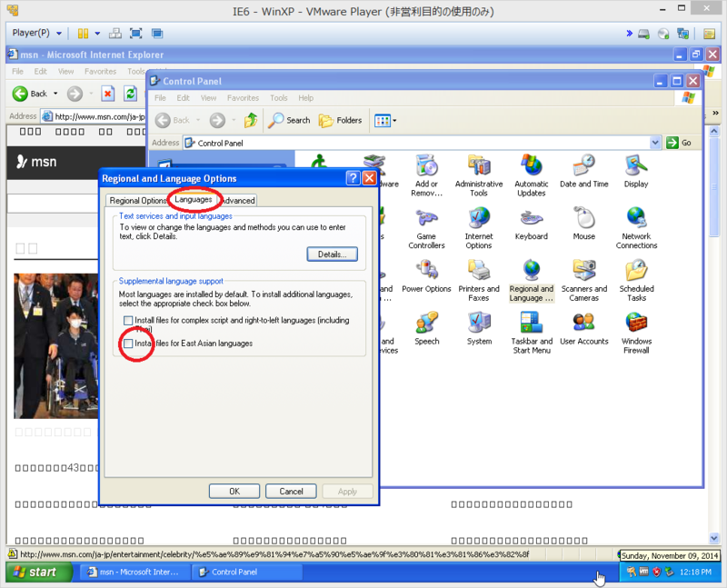Open the Add or Remove Programs icon

pyautogui.click(x=426, y=175)
